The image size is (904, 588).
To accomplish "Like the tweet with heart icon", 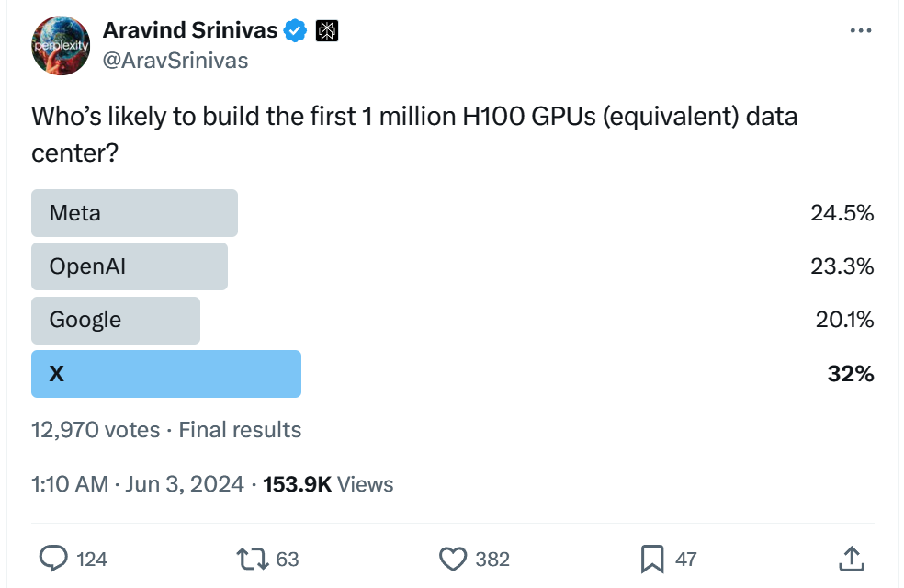I will [453, 558].
